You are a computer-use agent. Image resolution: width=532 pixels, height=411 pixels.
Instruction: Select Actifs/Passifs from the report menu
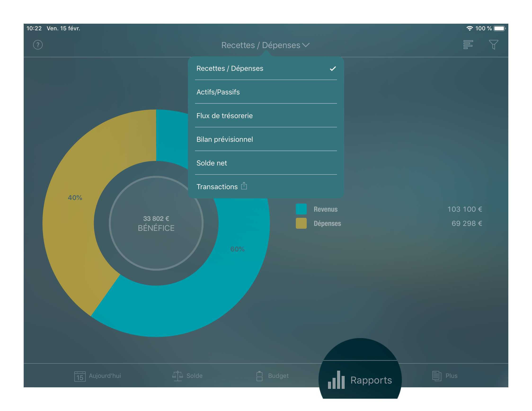218,92
